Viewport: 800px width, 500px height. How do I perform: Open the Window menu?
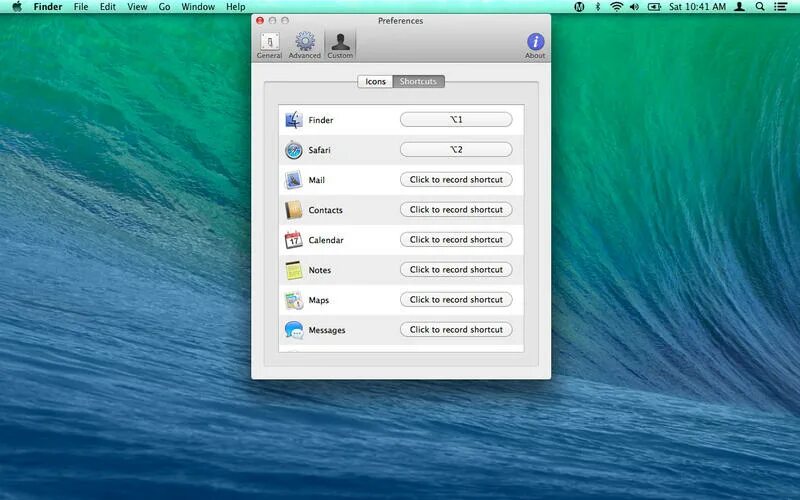198,7
